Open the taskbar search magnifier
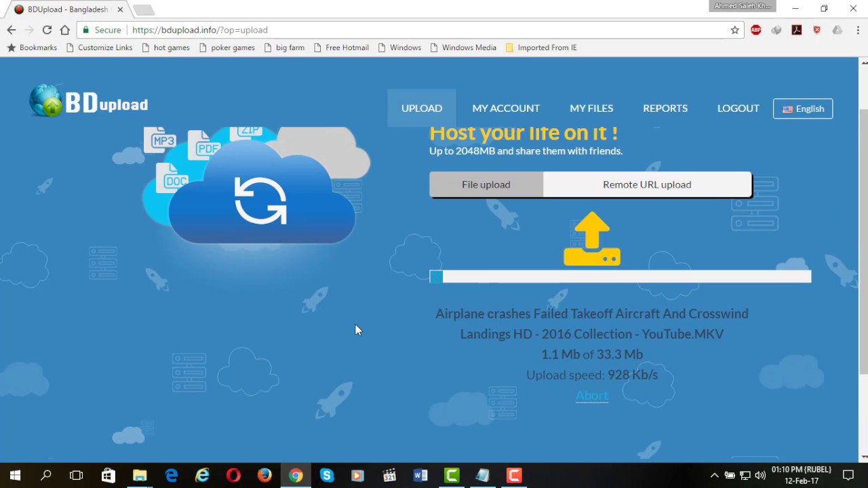Image resolution: width=868 pixels, height=488 pixels. [x=46, y=475]
